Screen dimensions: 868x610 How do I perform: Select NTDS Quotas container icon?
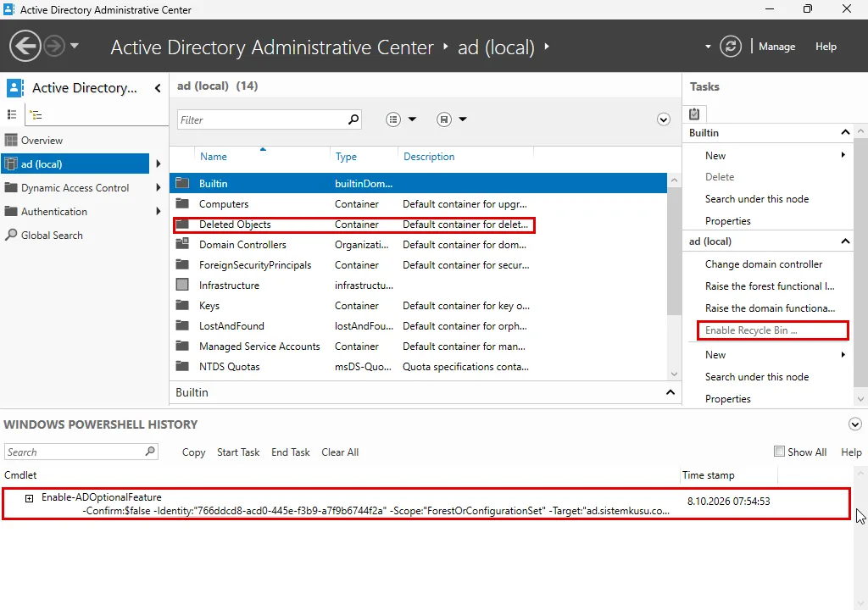tap(182, 367)
